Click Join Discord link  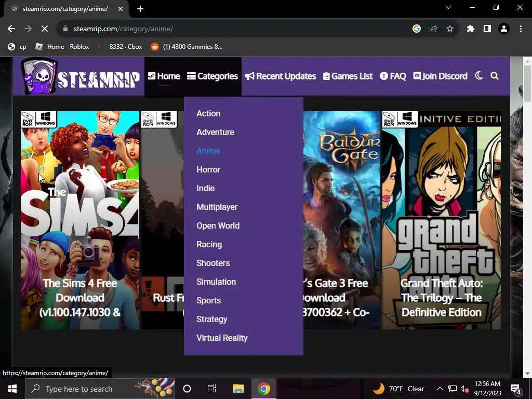pyautogui.click(x=440, y=76)
